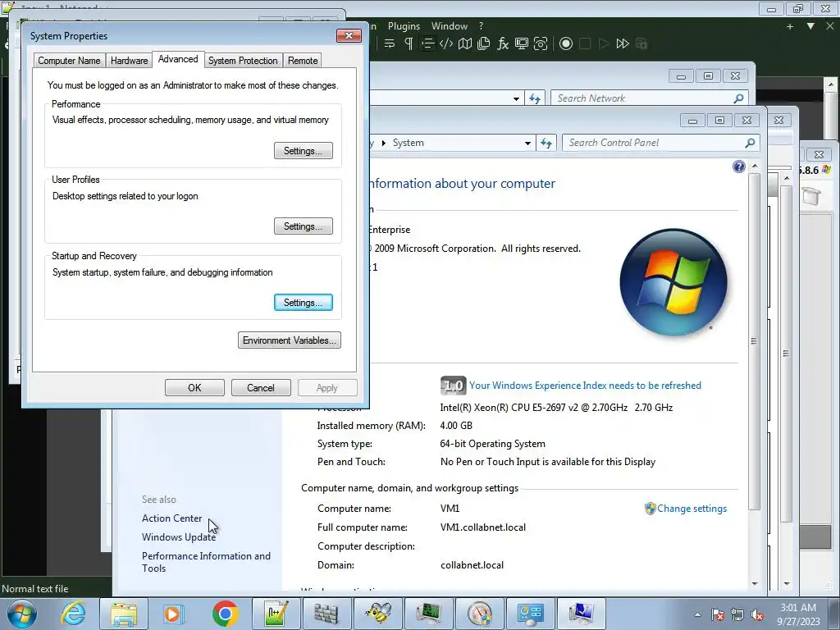Open the Document List toolbar icon

tap(484, 44)
